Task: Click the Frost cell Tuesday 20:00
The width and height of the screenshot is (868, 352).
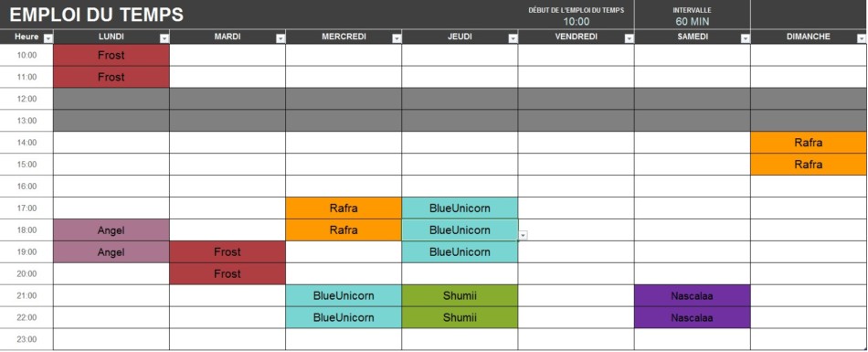Action: point(228,274)
